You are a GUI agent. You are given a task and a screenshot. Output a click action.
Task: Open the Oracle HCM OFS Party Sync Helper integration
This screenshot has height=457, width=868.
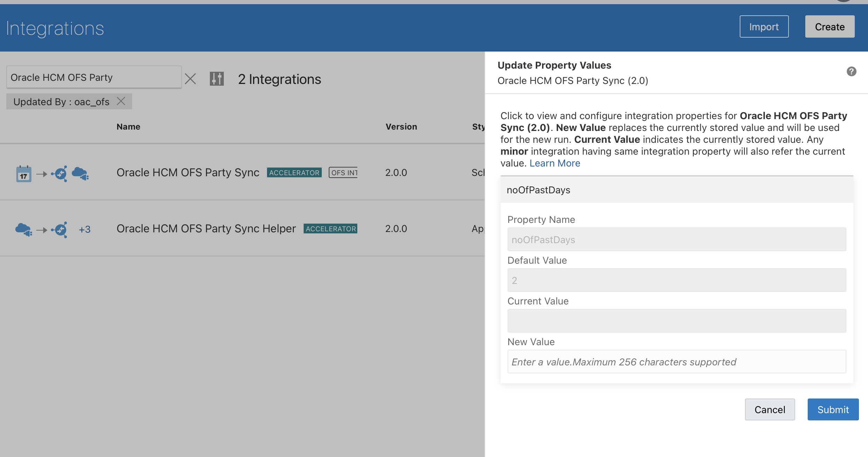206,228
